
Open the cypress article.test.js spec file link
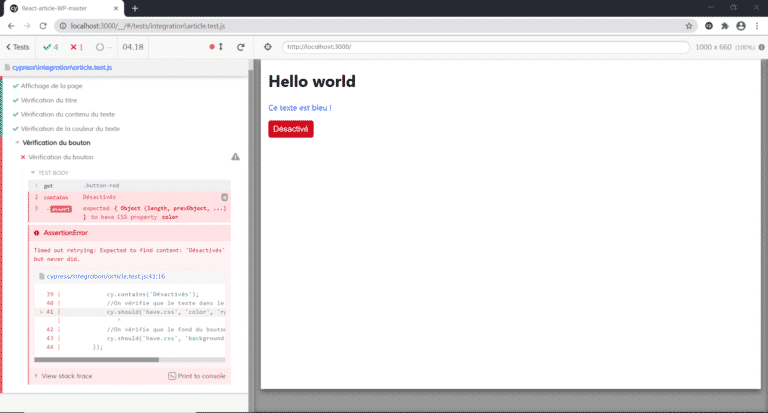click(x=62, y=68)
